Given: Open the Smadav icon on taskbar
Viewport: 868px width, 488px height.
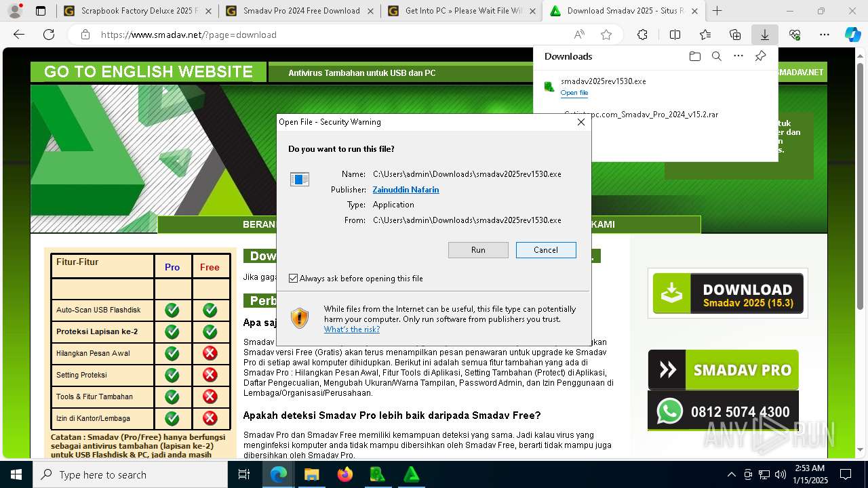Looking at the screenshot, I should (x=411, y=474).
